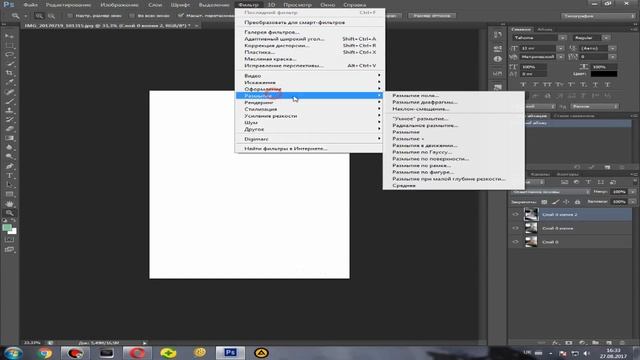Open the workspace switcher dropdown
This screenshot has width=640, height=360.
598,16
